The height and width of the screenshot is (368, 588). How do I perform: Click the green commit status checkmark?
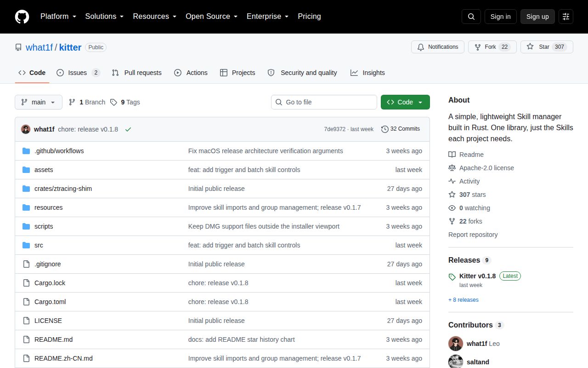[128, 129]
